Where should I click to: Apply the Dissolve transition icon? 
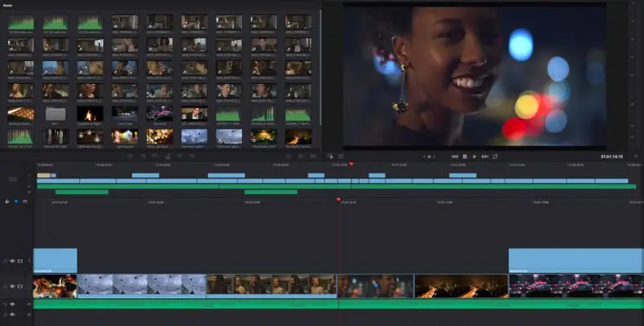coord(301,156)
